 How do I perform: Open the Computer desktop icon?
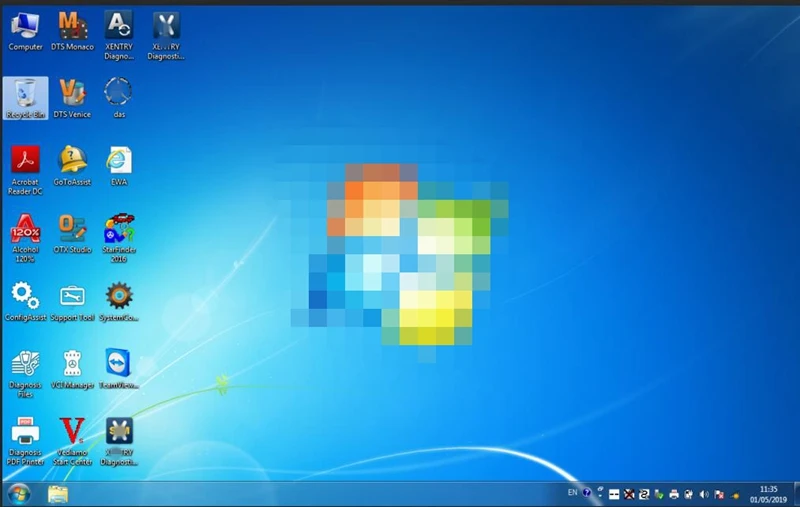(x=25, y=32)
